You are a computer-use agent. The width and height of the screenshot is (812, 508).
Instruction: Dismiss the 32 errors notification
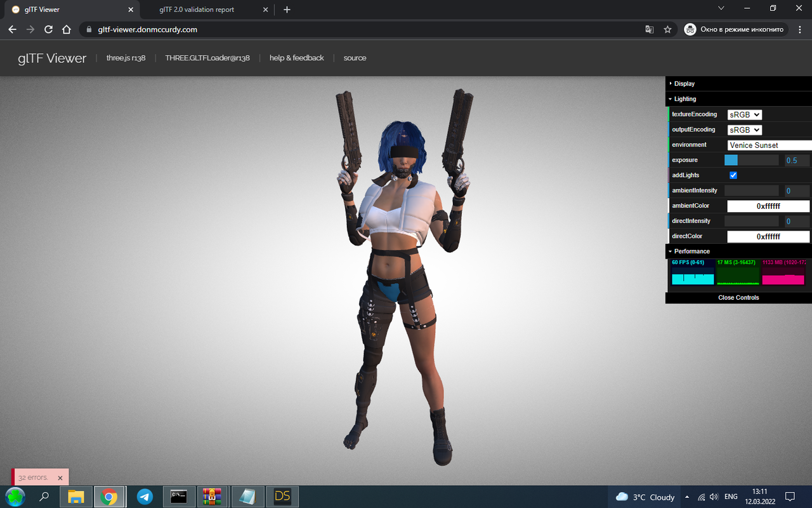coord(60,478)
